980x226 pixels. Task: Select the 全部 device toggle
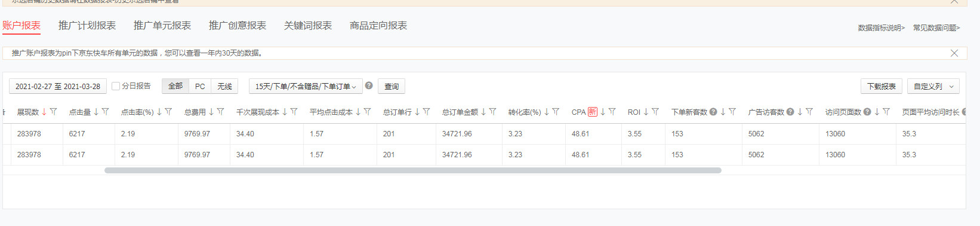coord(175,86)
